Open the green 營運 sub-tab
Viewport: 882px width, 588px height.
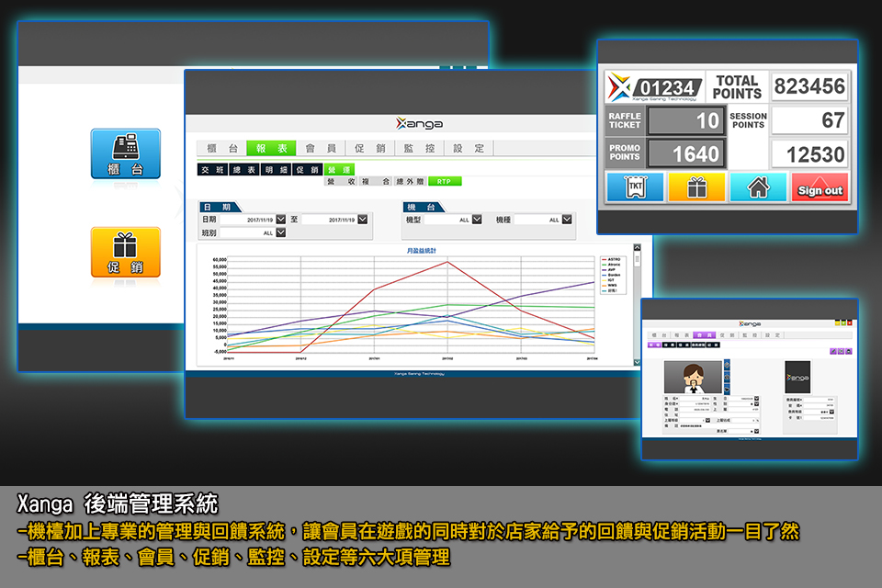(339, 169)
